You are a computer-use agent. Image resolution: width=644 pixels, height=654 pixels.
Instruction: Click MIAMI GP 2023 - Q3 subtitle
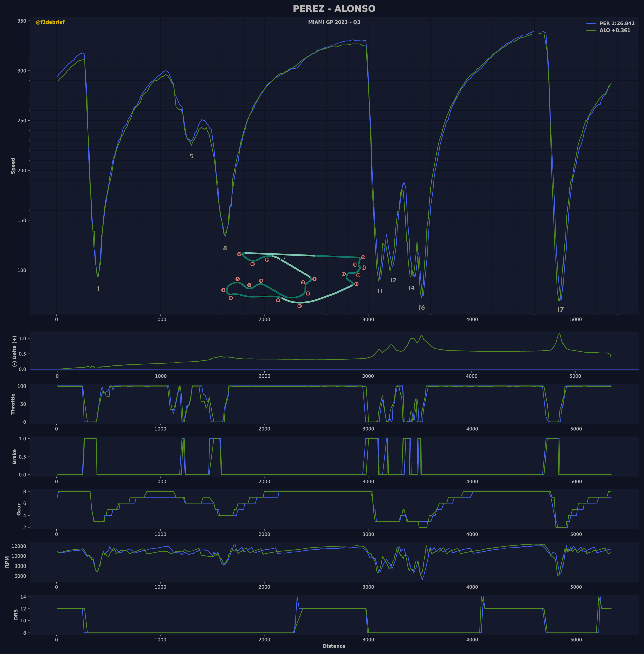coord(334,22)
